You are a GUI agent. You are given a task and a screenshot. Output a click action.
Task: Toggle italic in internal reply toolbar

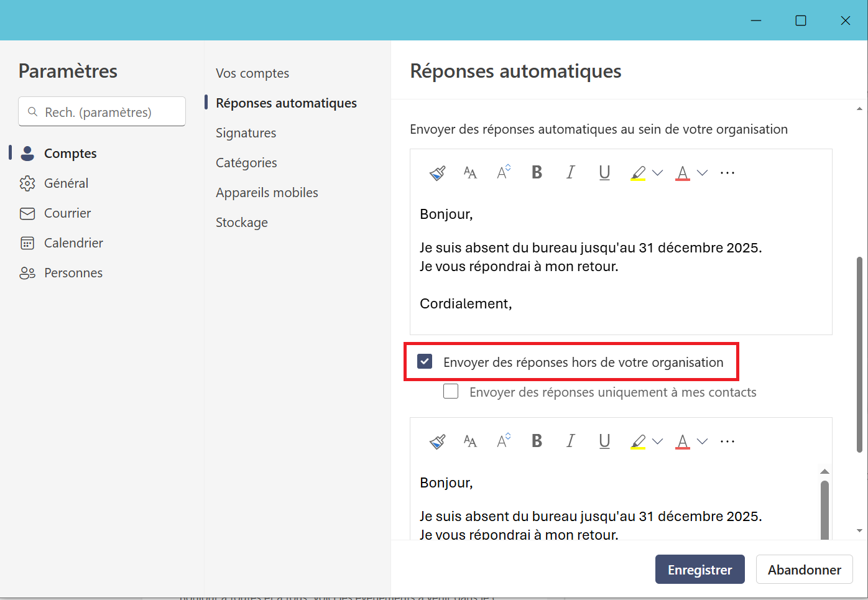pyautogui.click(x=570, y=172)
